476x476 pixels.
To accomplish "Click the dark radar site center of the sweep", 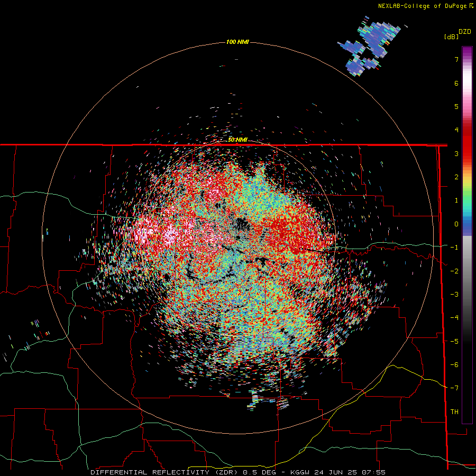I will click(x=242, y=225).
